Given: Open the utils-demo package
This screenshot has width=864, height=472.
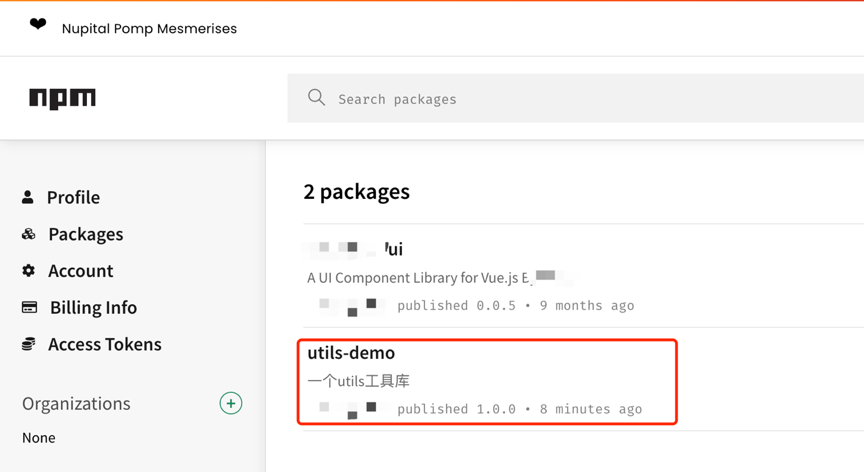Looking at the screenshot, I should coord(351,353).
